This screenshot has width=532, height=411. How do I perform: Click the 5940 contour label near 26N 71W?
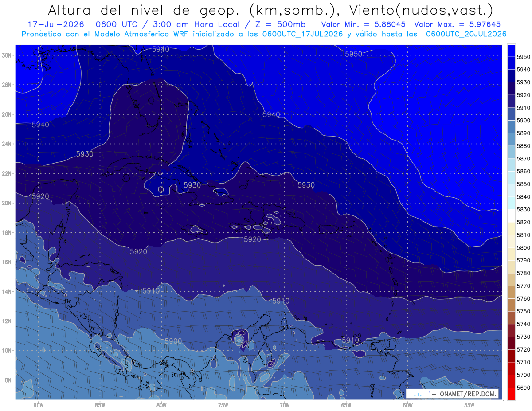tap(271, 114)
